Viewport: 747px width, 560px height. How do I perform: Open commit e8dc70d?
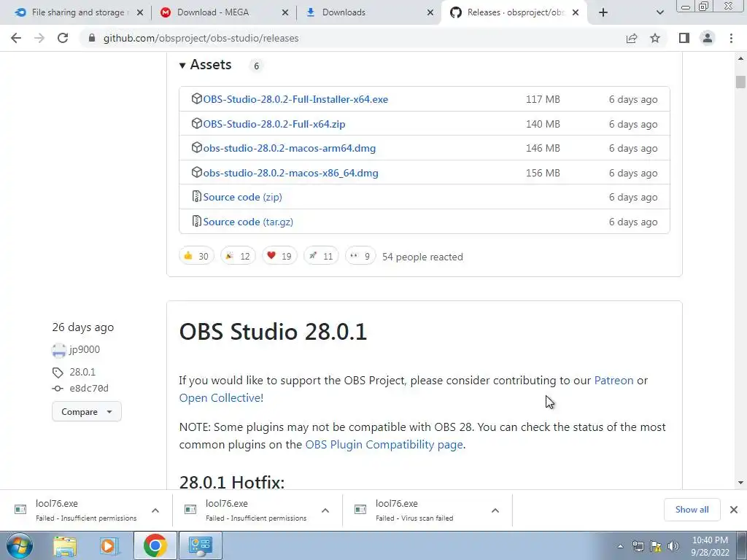(x=89, y=388)
